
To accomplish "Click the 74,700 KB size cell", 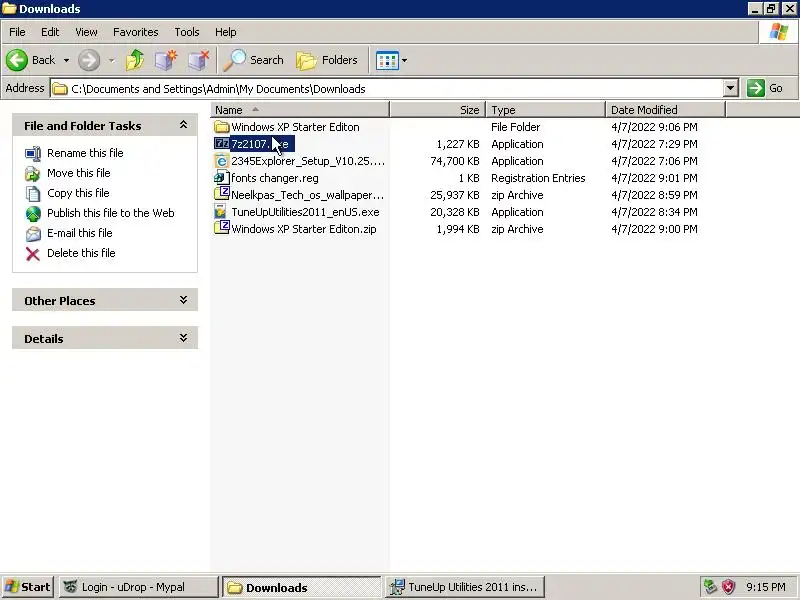I will pos(455,161).
